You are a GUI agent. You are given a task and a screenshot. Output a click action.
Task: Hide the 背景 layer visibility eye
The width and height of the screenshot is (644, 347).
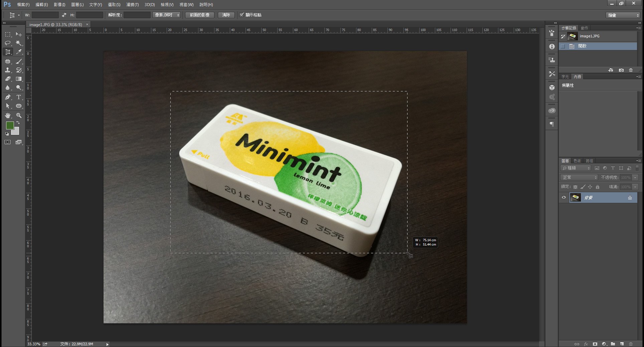(563, 198)
